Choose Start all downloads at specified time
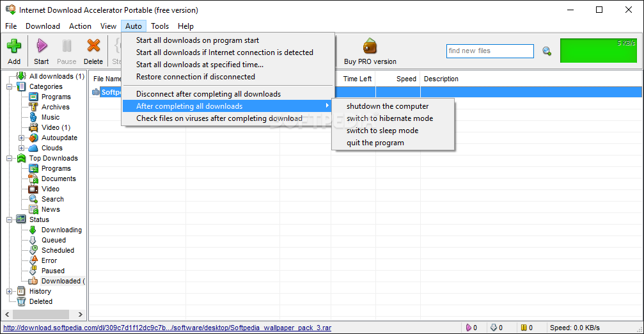 (228, 65)
